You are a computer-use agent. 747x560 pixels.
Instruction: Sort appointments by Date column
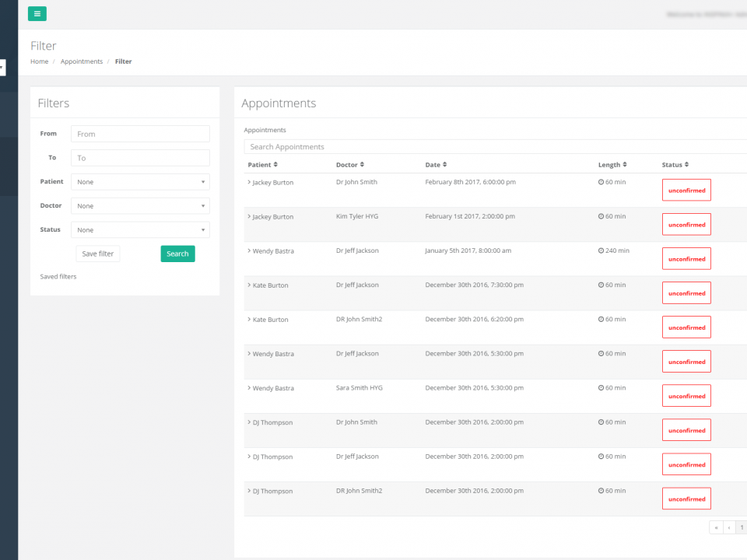point(436,165)
